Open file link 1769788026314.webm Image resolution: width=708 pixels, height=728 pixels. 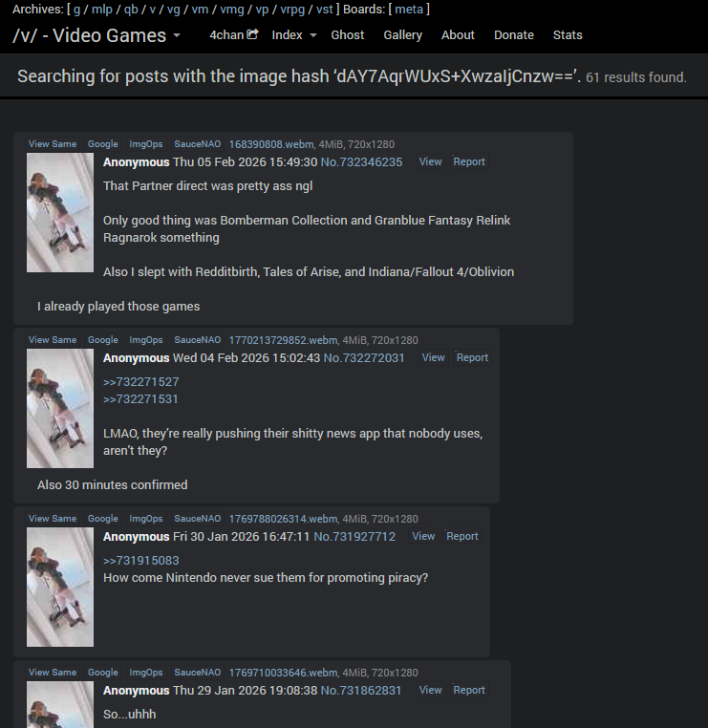[283, 519]
